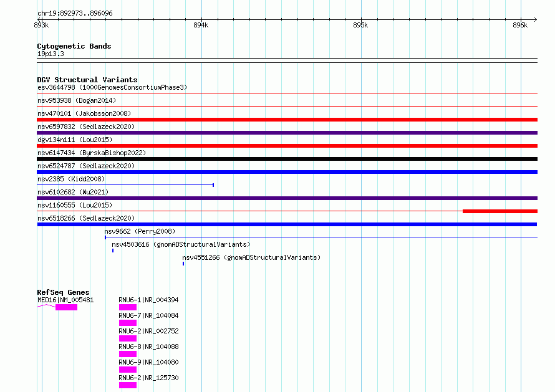Click the DGV Structural Variants track title
Image resolution: width=555 pixels, height=392 pixels.
tap(87, 80)
